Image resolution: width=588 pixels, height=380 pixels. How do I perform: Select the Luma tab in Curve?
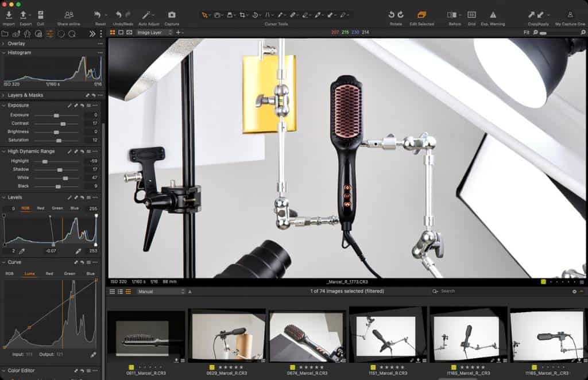pyautogui.click(x=30, y=274)
